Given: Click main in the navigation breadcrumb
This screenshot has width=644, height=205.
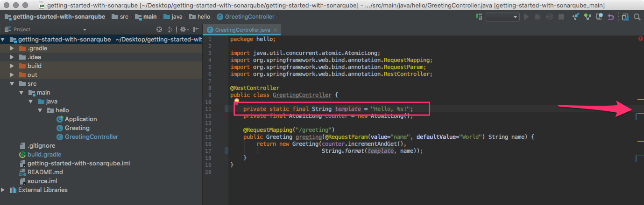Looking at the screenshot, I should [146, 17].
